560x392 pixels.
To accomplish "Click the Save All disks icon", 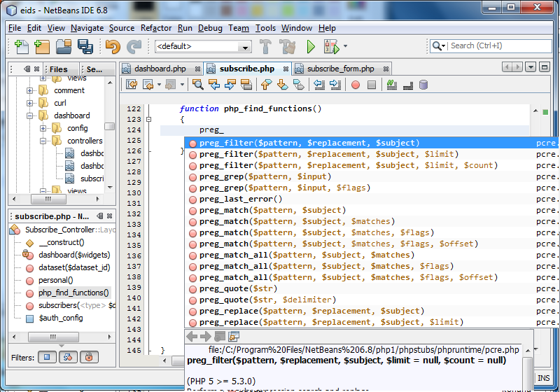I will (85, 46).
